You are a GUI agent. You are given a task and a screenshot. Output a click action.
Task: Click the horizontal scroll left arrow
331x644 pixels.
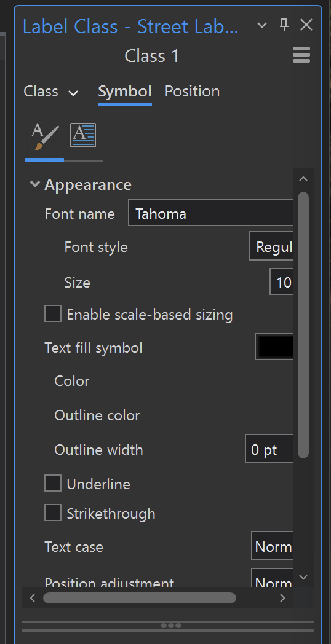(33, 598)
